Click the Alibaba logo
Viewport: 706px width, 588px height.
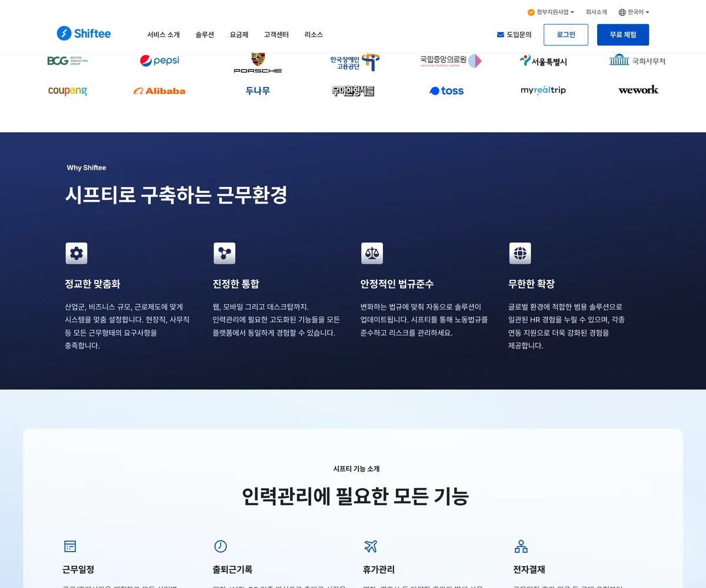(159, 91)
